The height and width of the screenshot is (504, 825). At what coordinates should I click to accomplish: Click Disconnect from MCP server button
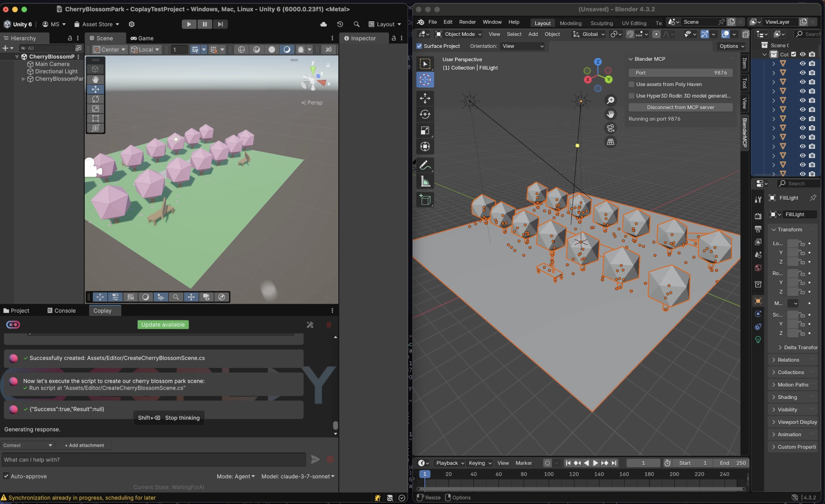tap(680, 107)
